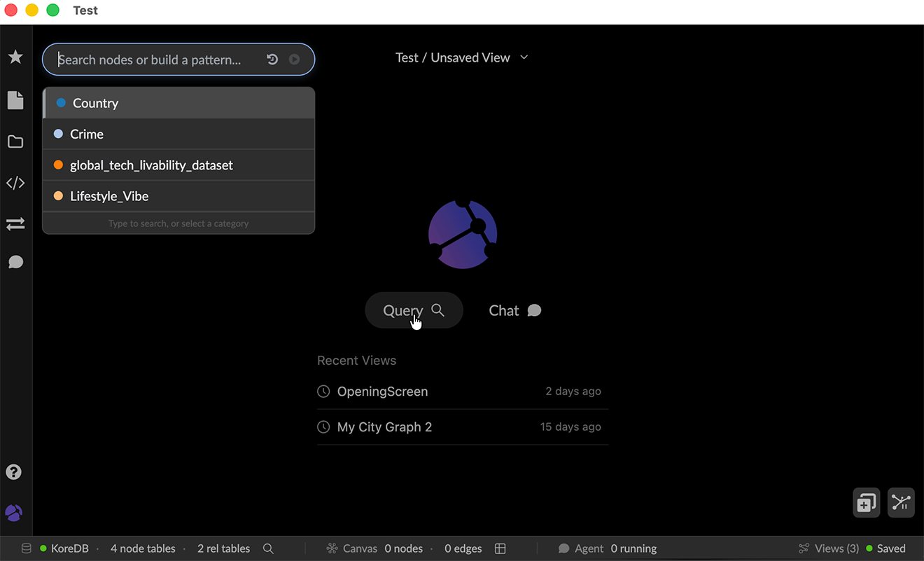Open the documents page icon in sidebar

[15, 100]
